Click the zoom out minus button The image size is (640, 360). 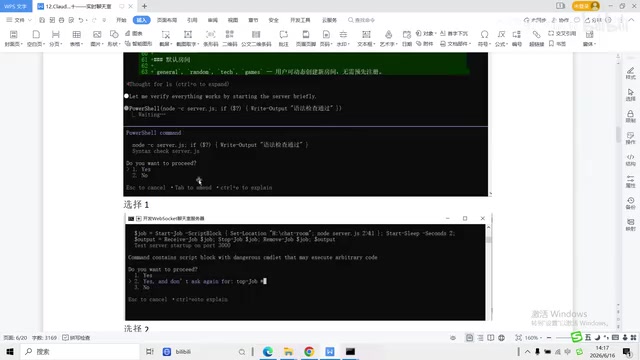[549, 338]
